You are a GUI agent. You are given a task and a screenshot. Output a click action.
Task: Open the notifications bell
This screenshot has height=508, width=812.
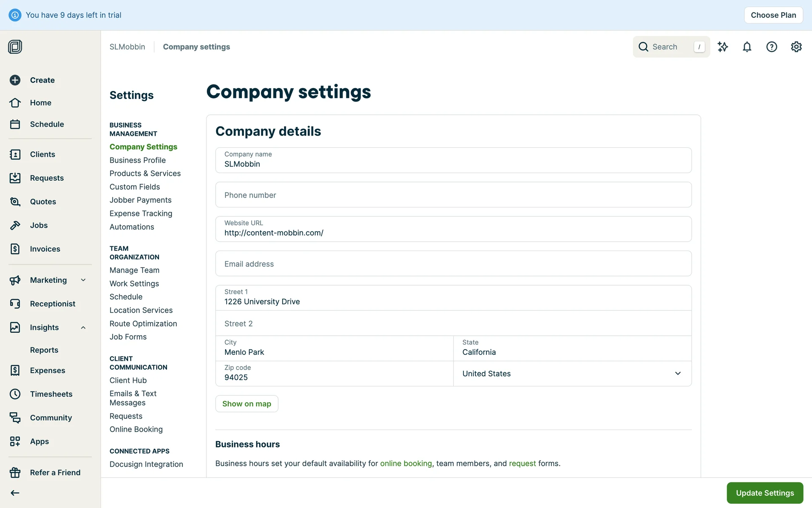tap(747, 47)
